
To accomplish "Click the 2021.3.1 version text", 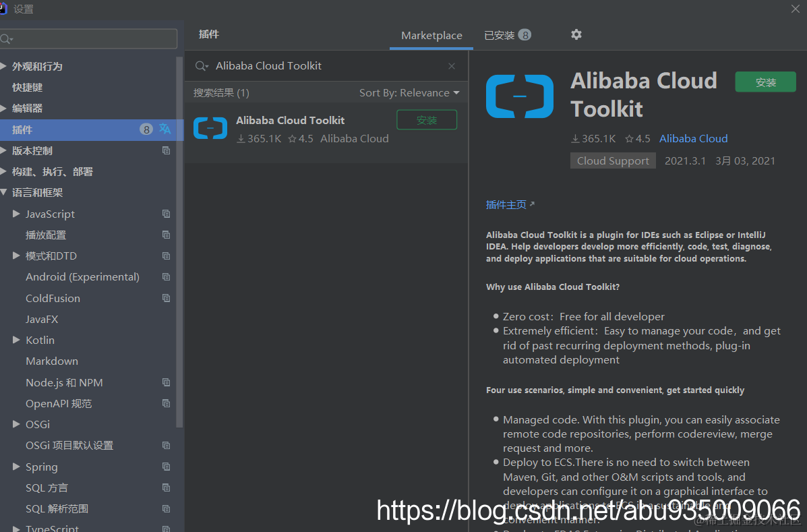I will [685, 160].
